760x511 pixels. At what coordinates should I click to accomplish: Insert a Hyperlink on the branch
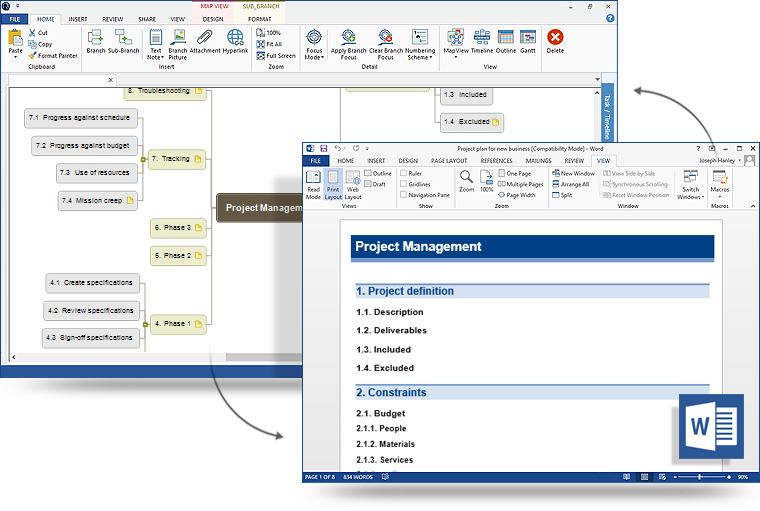click(235, 41)
